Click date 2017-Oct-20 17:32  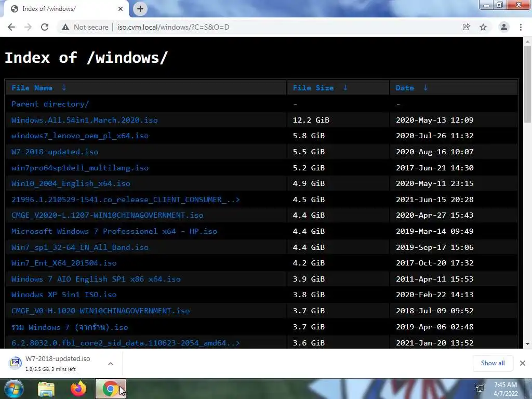[x=435, y=263]
